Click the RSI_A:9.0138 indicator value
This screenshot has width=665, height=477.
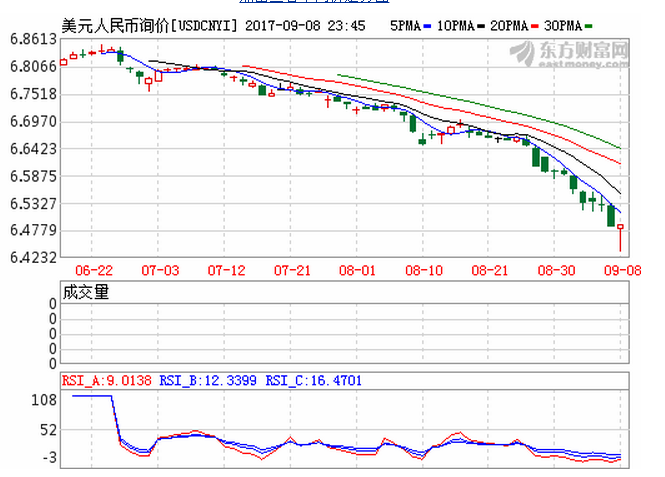coord(106,380)
